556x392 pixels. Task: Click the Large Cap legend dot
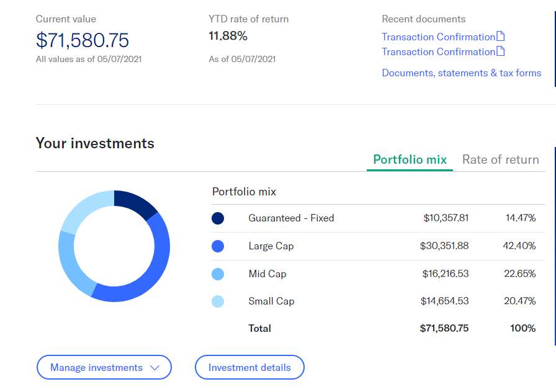click(x=218, y=246)
